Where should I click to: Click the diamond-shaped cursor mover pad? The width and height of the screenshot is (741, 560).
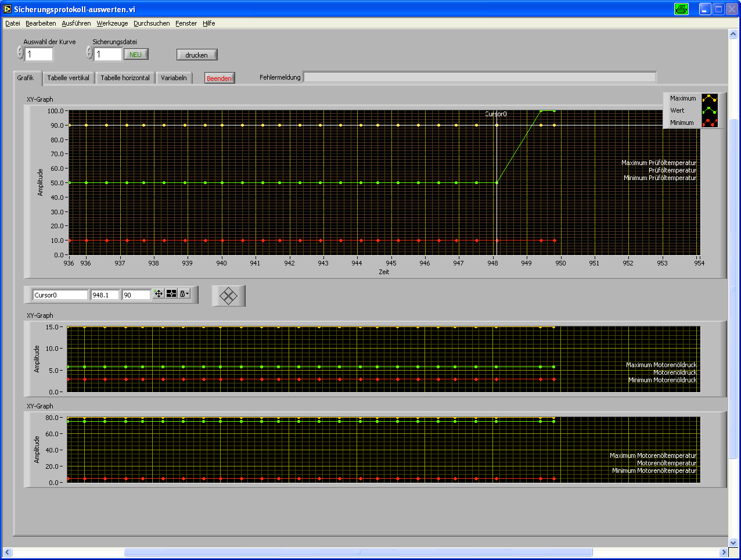[229, 296]
